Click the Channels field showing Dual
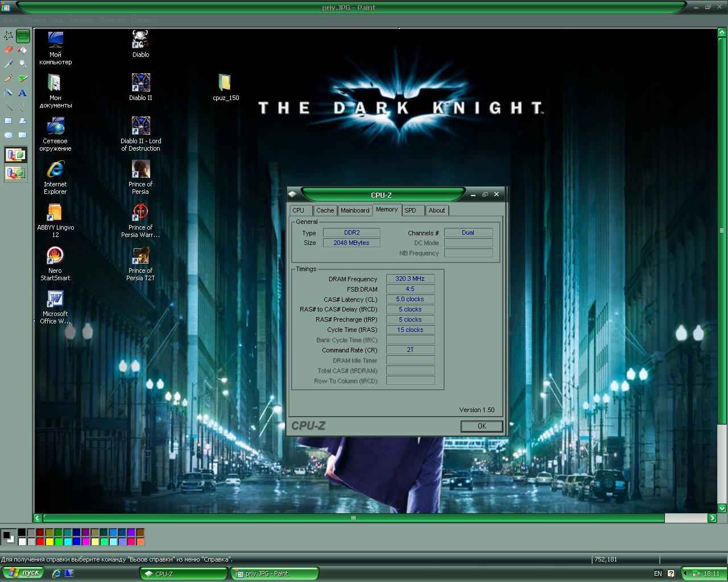The image size is (728, 582). pyautogui.click(x=468, y=232)
